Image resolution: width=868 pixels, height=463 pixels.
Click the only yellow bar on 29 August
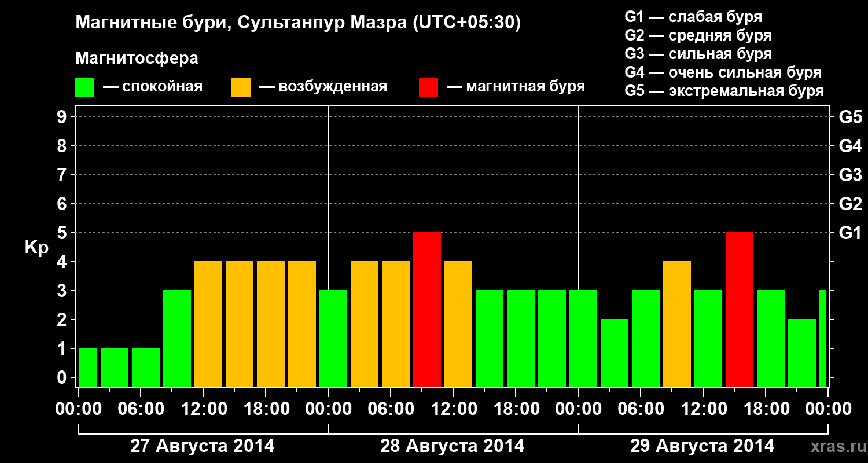pyautogui.click(x=677, y=324)
